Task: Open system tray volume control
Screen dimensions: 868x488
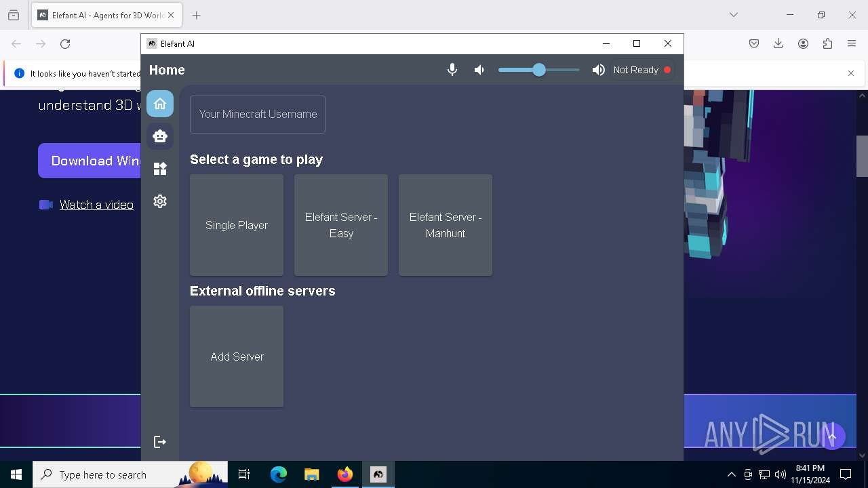Action: pos(781,474)
